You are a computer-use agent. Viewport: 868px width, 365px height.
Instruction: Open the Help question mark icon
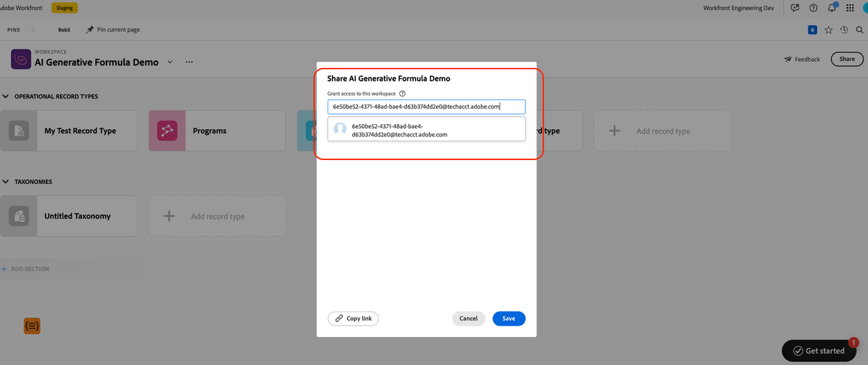[x=813, y=8]
